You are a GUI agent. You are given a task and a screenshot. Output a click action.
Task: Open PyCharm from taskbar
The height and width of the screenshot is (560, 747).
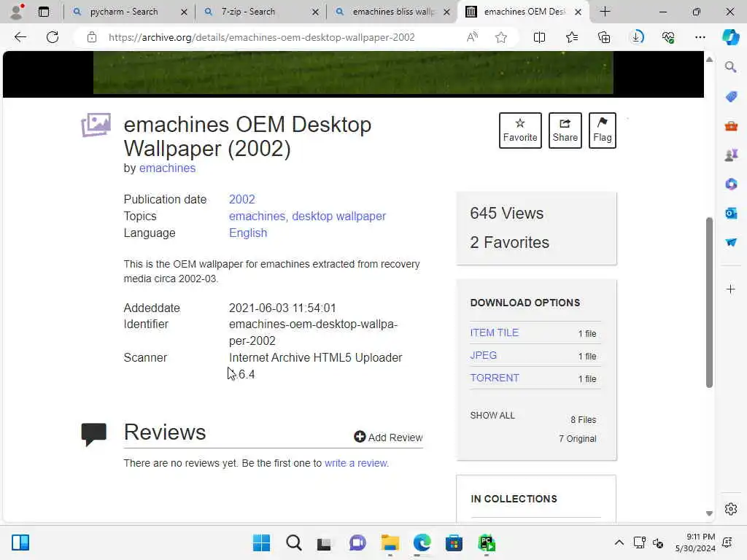tap(487, 542)
